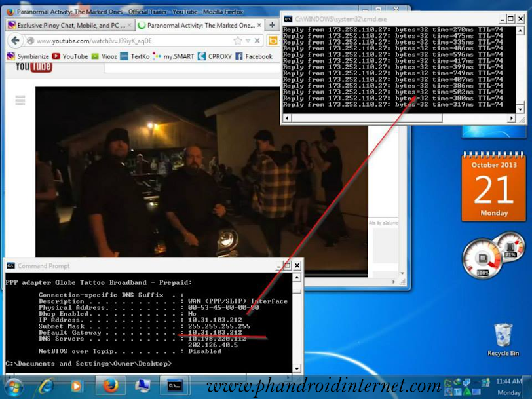
Task: Switch to Exclusive Pinoy Chat tab
Action: click(x=69, y=25)
